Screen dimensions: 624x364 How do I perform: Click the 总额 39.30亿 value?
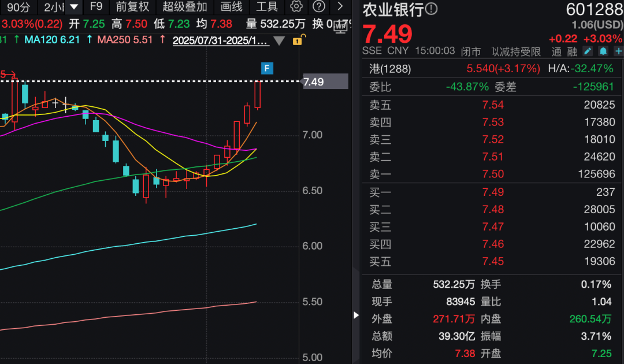click(x=456, y=336)
